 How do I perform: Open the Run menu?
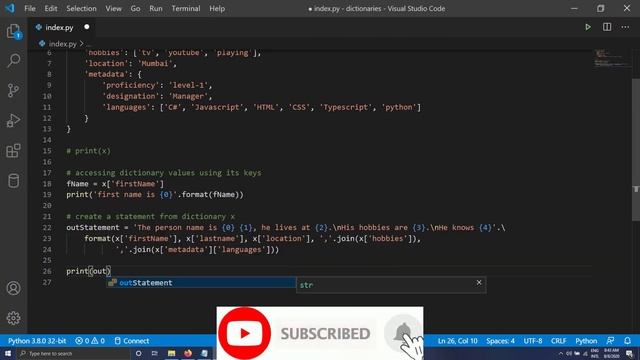156,9
